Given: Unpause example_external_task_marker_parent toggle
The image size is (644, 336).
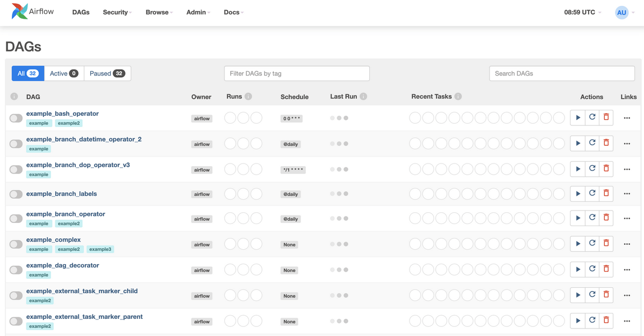Looking at the screenshot, I should pos(16,322).
